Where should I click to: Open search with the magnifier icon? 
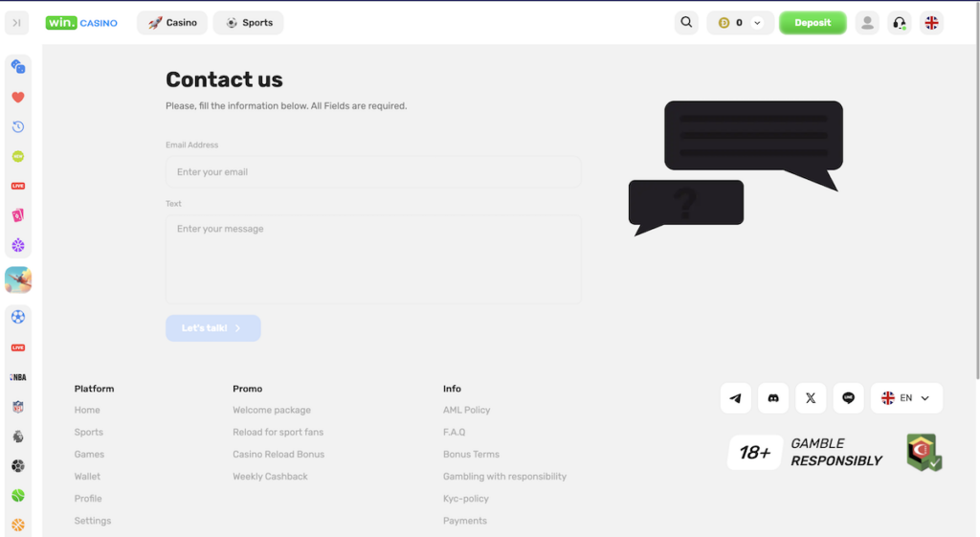click(x=686, y=23)
